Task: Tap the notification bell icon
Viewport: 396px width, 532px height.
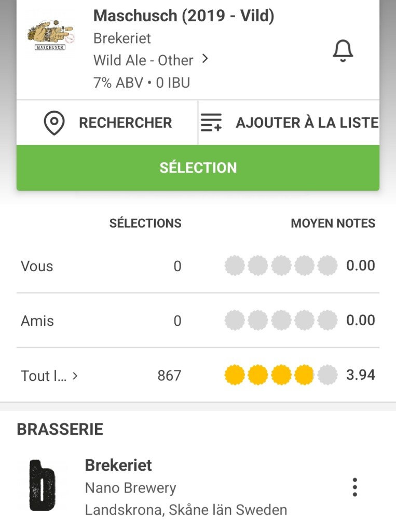Action: [343, 51]
